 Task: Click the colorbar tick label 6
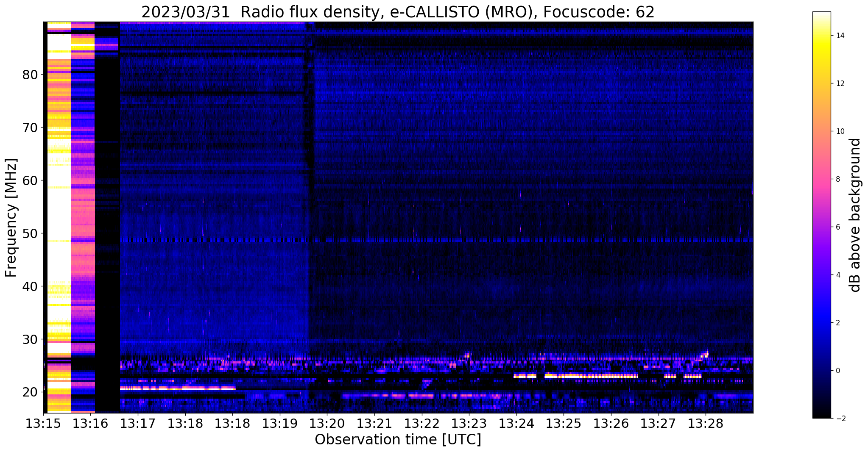[838, 227]
